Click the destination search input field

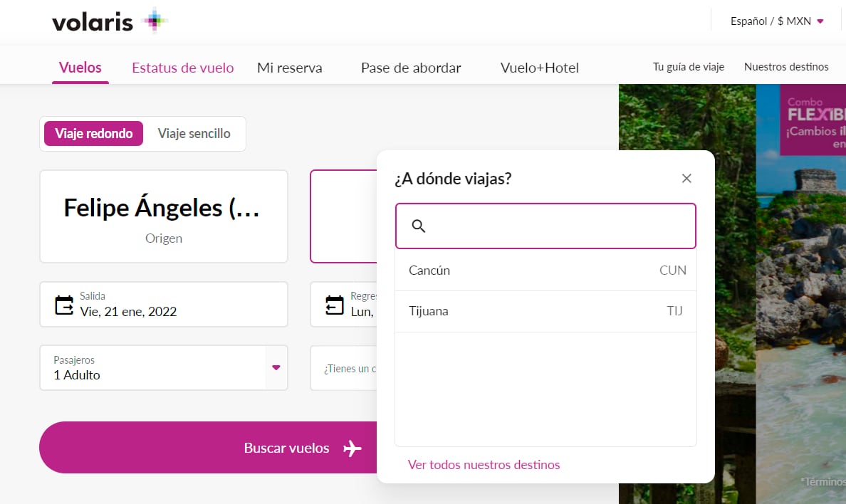[555, 226]
